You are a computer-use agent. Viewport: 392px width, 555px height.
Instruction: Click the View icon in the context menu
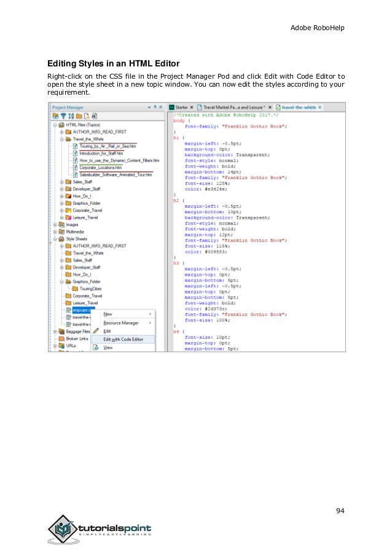click(x=96, y=348)
